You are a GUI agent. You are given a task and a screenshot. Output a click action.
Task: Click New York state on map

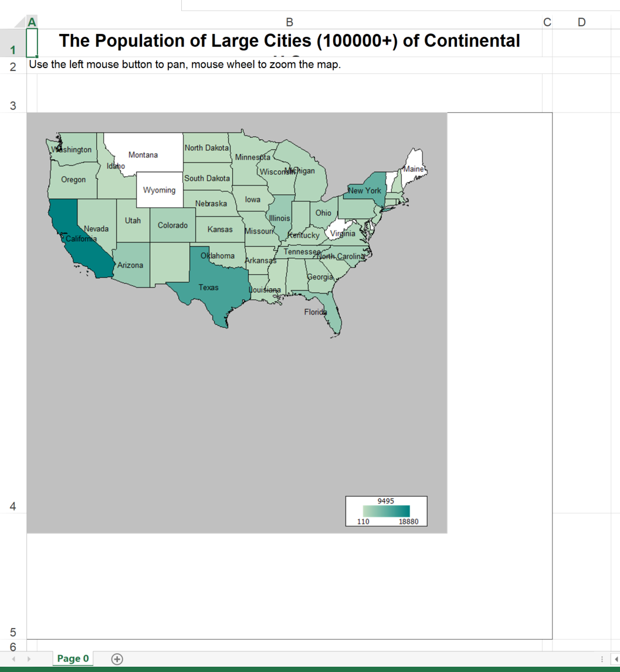click(365, 191)
